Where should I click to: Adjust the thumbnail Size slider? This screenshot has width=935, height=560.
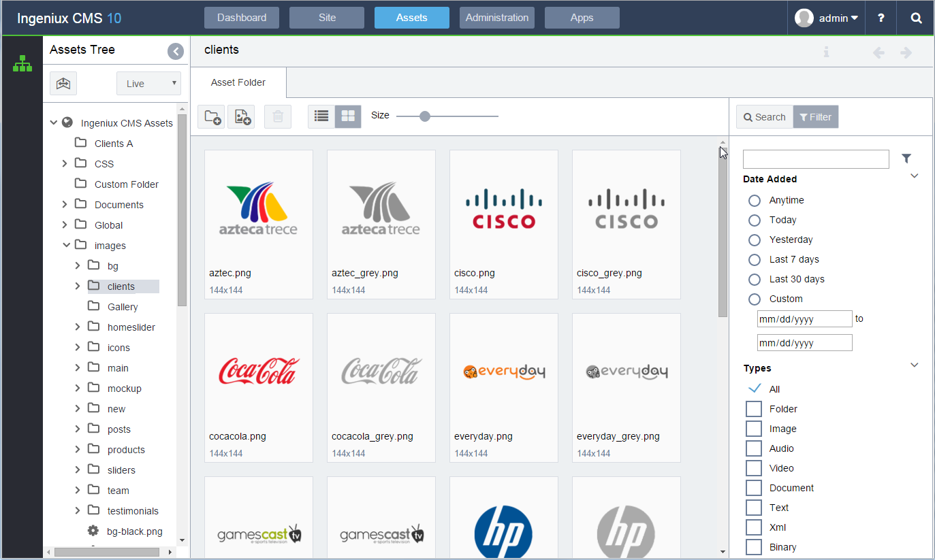pyautogui.click(x=425, y=116)
